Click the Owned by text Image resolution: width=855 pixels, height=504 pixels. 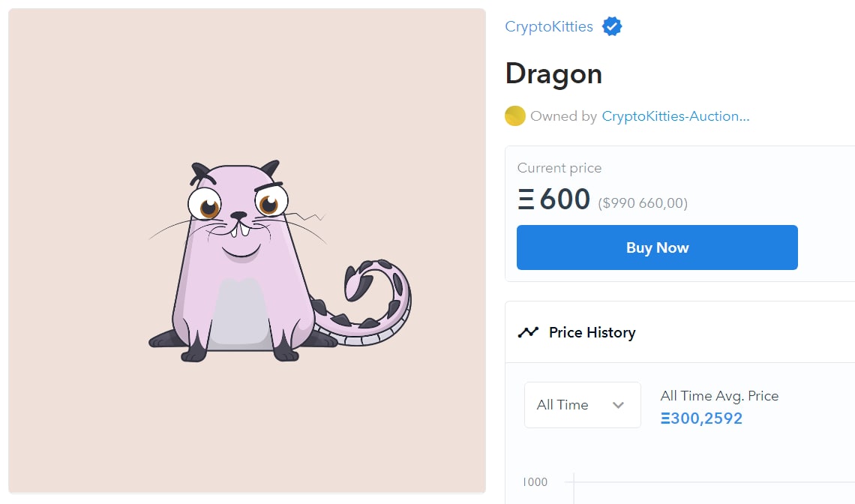[563, 116]
